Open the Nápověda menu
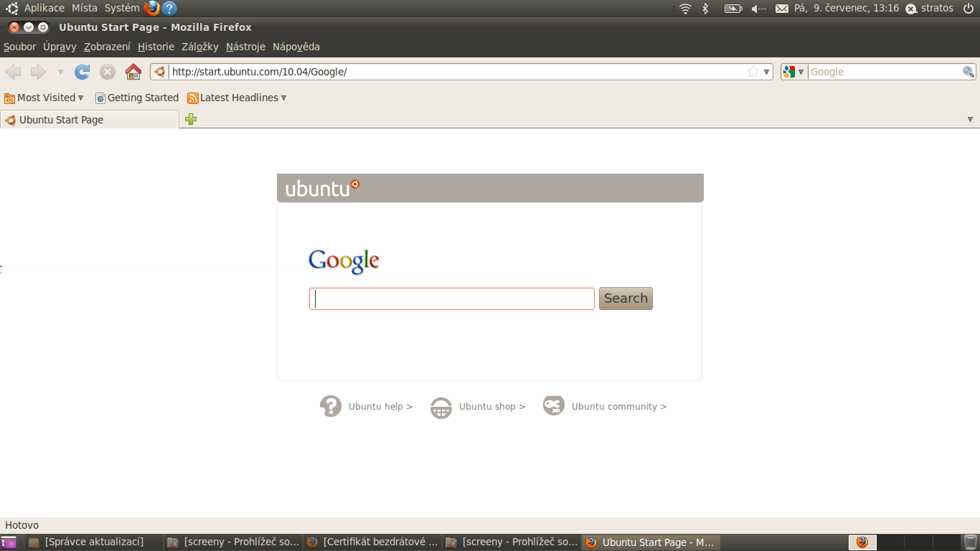This screenshot has width=980, height=551. [x=296, y=47]
